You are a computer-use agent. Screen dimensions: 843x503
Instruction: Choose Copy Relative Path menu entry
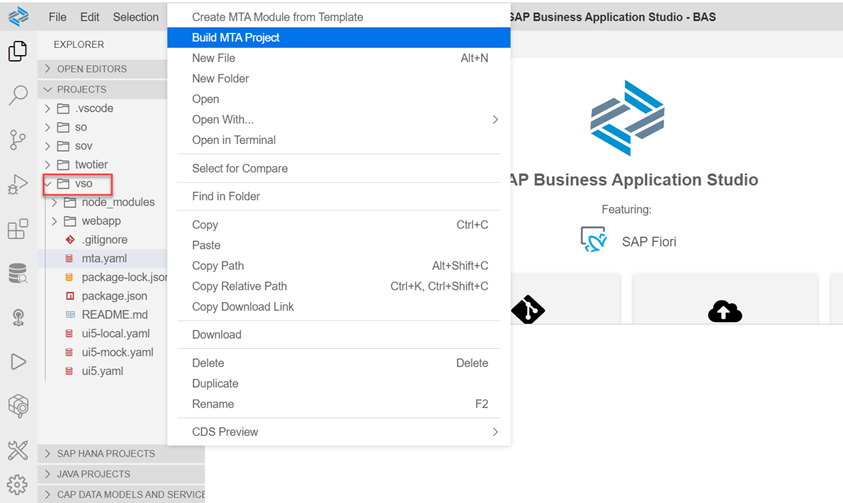pos(339,286)
